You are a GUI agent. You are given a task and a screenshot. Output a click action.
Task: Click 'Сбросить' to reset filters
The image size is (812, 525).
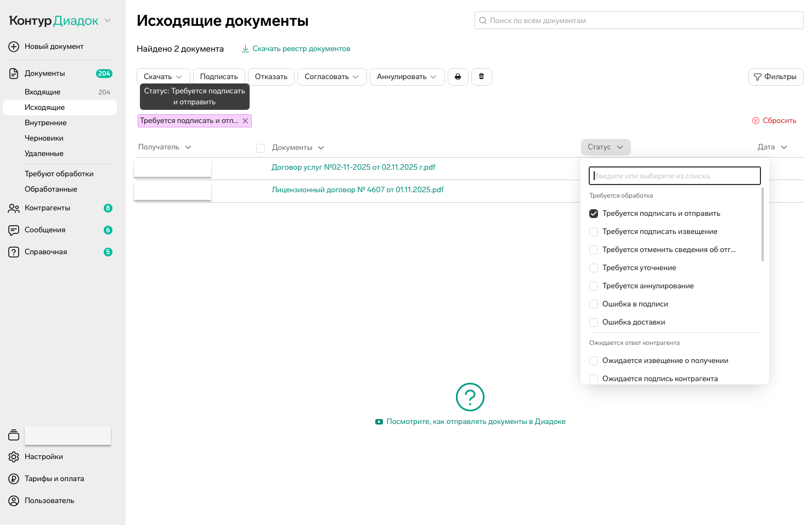pos(774,121)
